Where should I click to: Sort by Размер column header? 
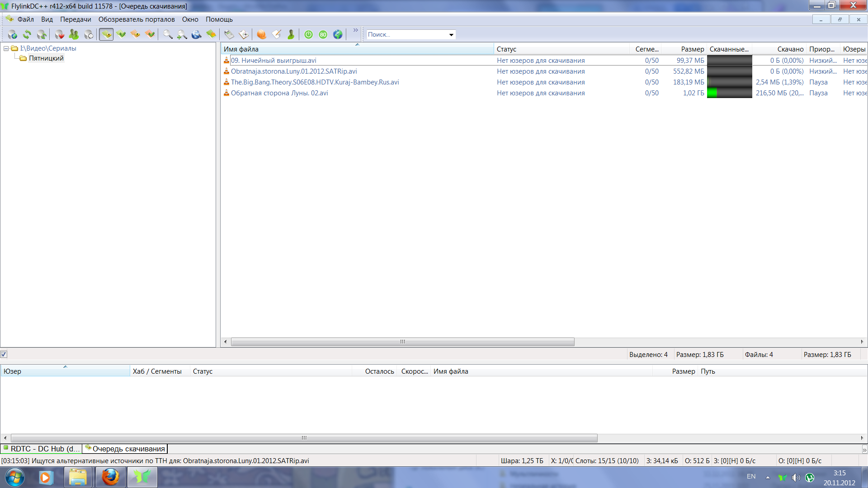point(692,49)
